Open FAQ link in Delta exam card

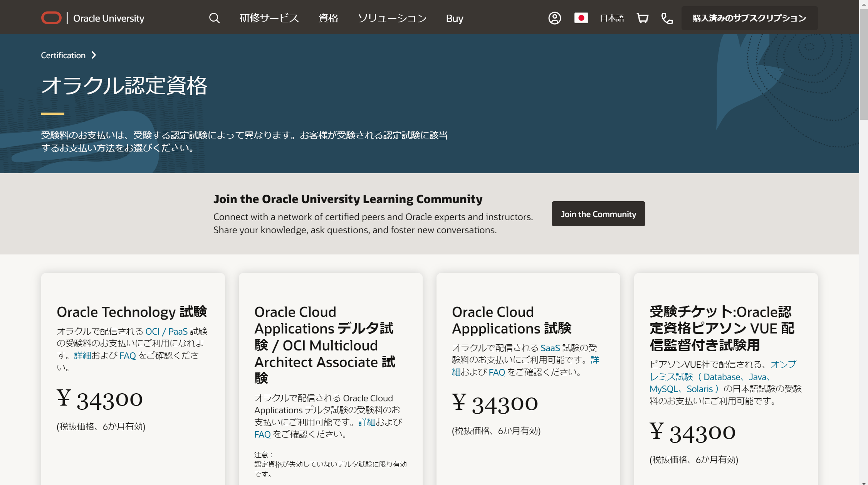tap(262, 434)
